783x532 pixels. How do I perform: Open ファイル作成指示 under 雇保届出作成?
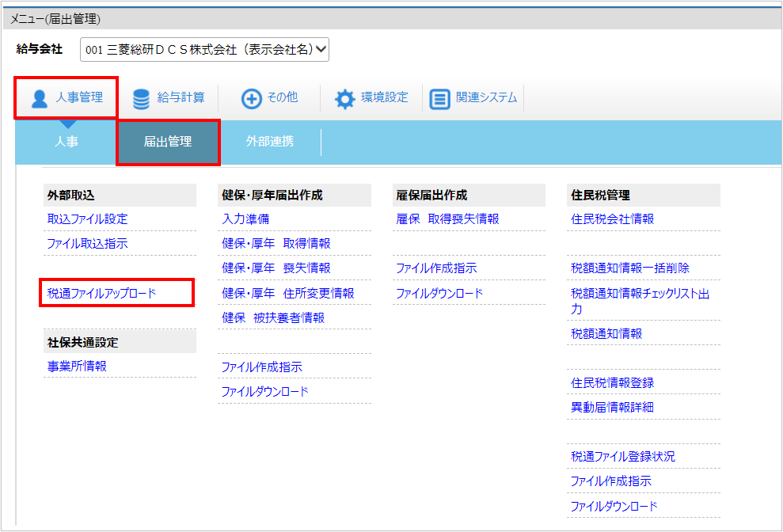click(x=436, y=268)
